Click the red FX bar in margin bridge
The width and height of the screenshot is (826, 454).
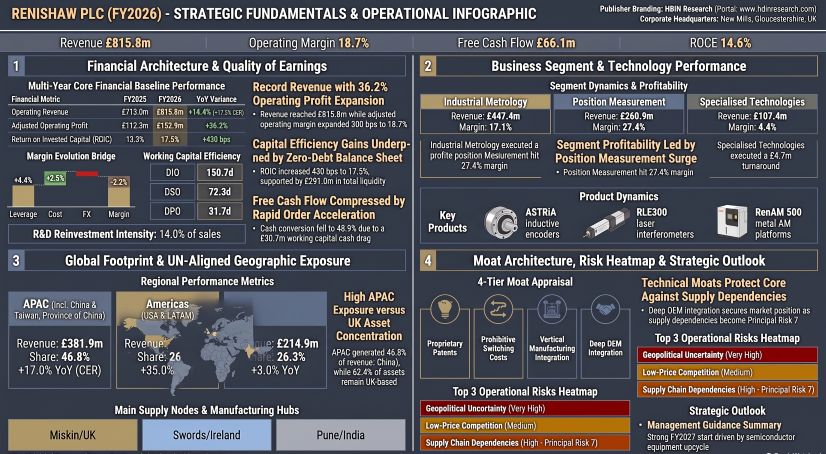click(x=86, y=173)
